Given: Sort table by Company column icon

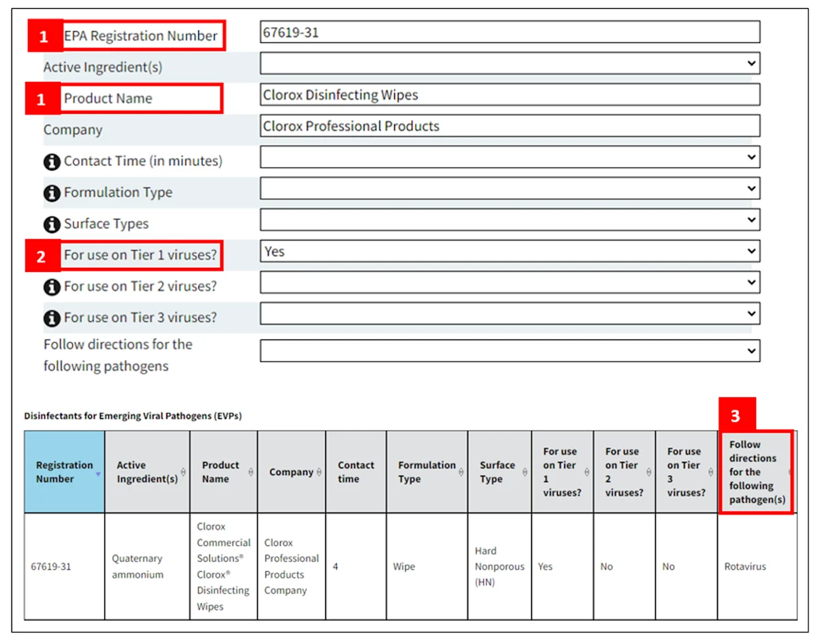Looking at the screenshot, I should [319, 472].
